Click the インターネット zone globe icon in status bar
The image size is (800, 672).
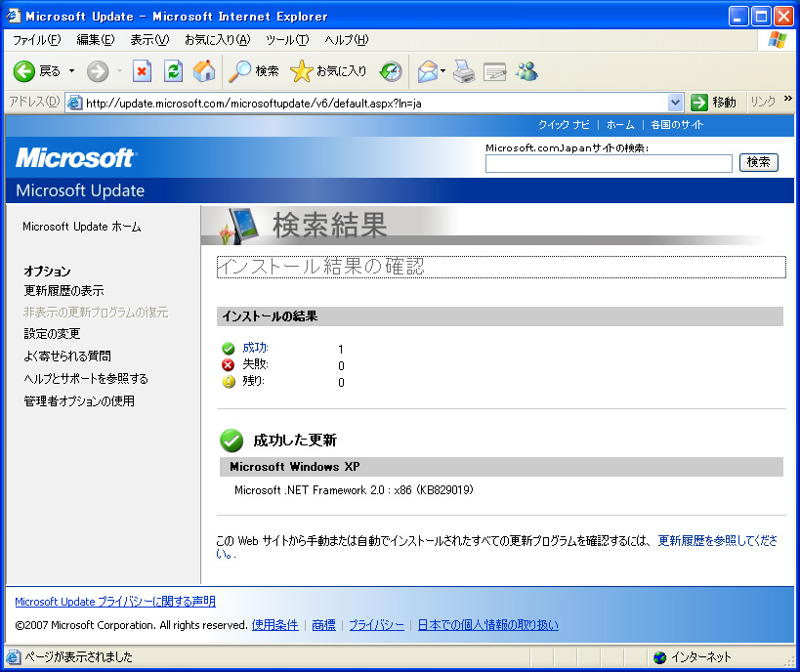(659, 657)
